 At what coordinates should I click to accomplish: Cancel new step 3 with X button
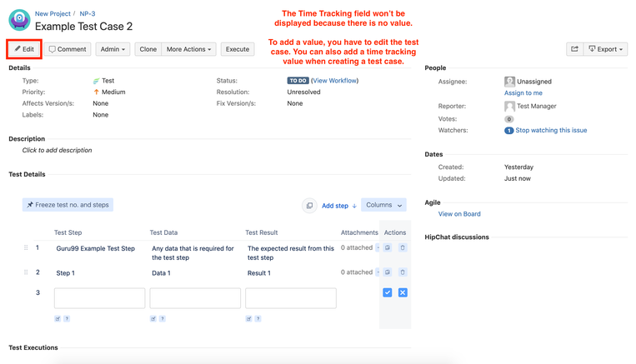point(403,292)
